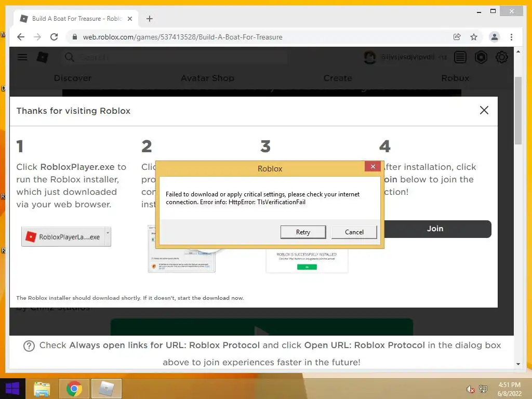This screenshot has width=532, height=399.
Task: Open the user avatar profile icon
Action: click(369, 57)
